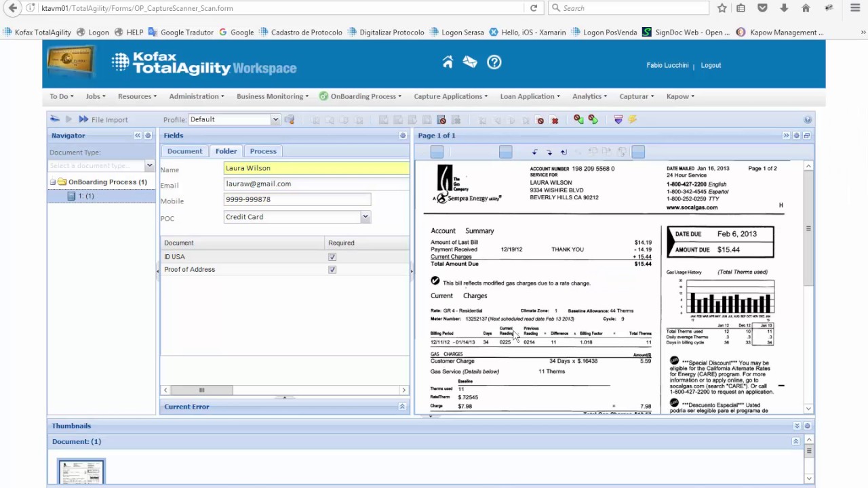Click the yellow lightning bolt icon

point(632,120)
